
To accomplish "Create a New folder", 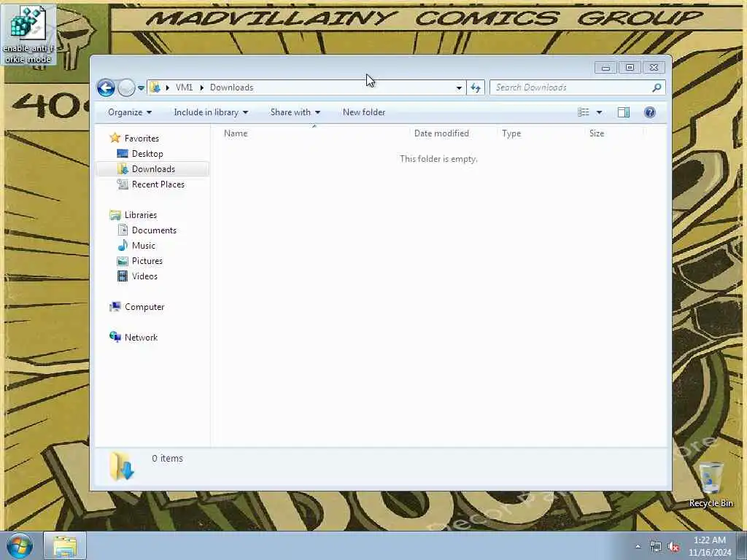I will (364, 112).
